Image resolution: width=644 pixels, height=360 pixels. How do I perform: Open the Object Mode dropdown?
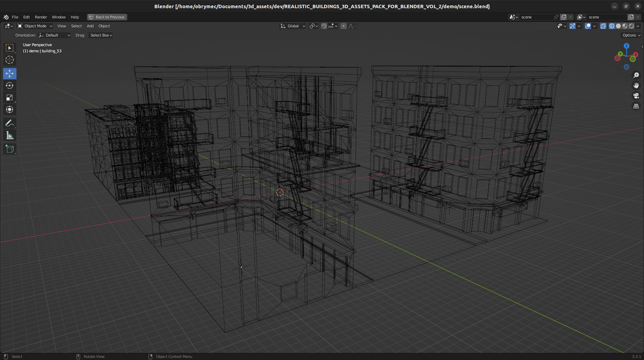pyautogui.click(x=35, y=26)
